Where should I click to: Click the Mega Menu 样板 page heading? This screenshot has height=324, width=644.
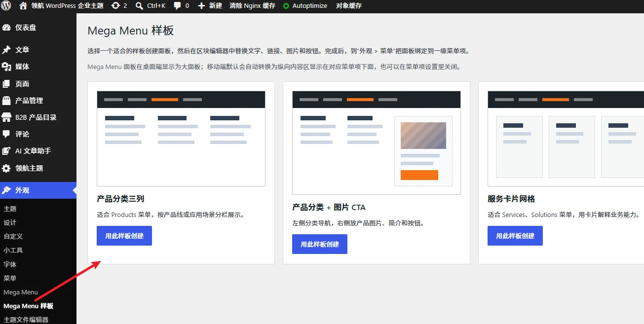click(131, 31)
